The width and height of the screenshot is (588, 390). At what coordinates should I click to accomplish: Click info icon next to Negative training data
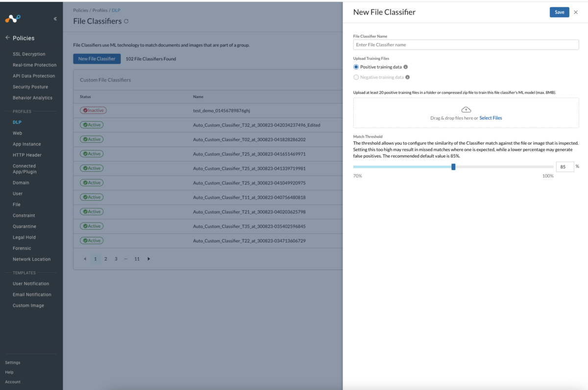click(x=408, y=78)
